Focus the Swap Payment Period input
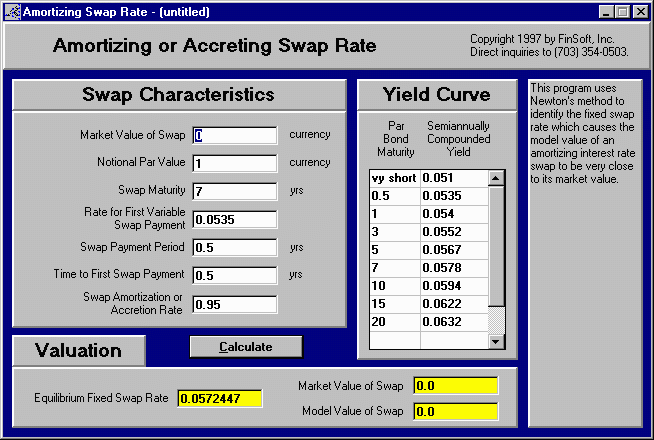 [x=235, y=247]
